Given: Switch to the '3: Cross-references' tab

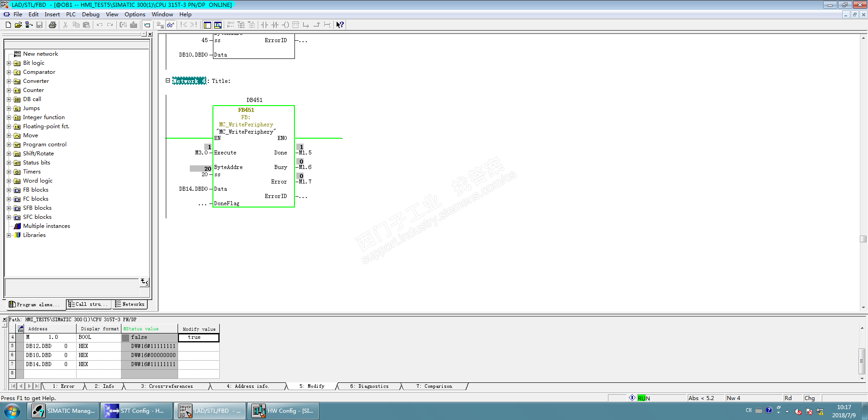Looking at the screenshot, I should [167, 386].
